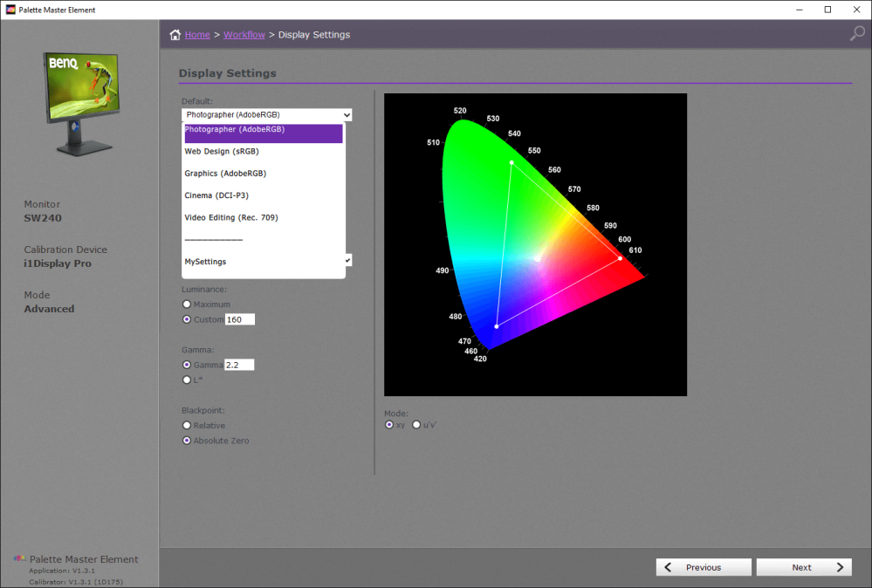Click the green primary point on the gamut triangle
Image resolution: width=872 pixels, height=588 pixels.
512,163
